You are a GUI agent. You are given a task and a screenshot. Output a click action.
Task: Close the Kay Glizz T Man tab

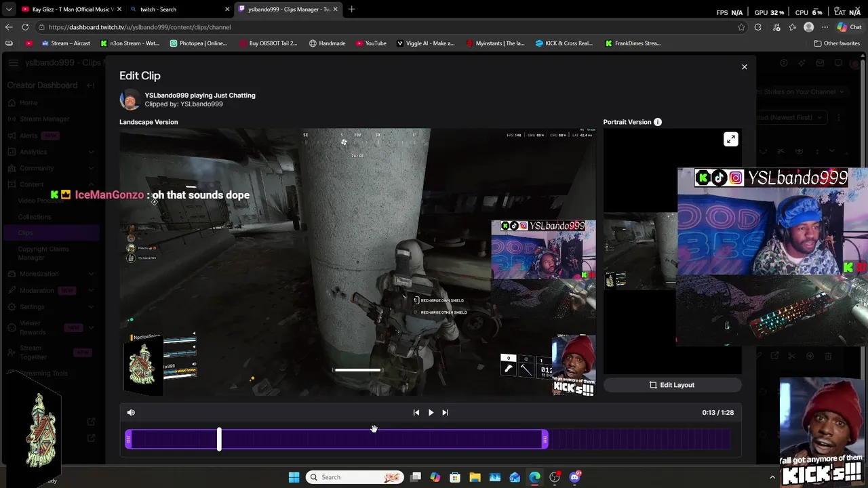tap(119, 9)
